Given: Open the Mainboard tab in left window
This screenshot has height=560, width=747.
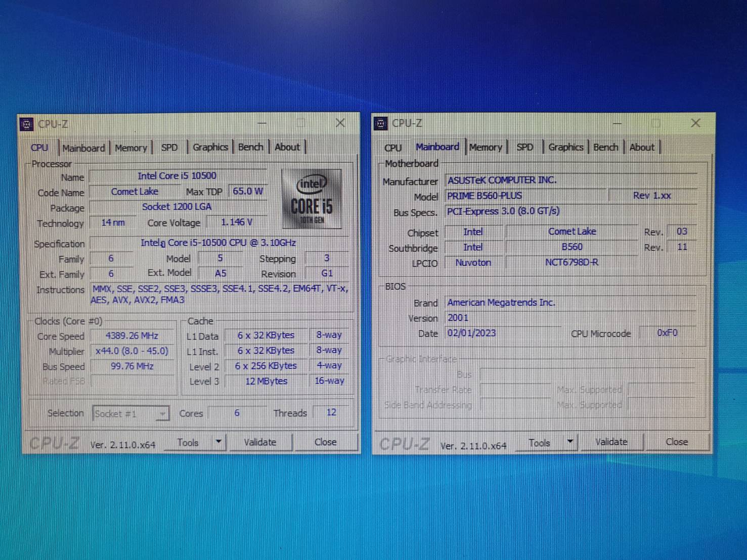Looking at the screenshot, I should click(x=83, y=148).
